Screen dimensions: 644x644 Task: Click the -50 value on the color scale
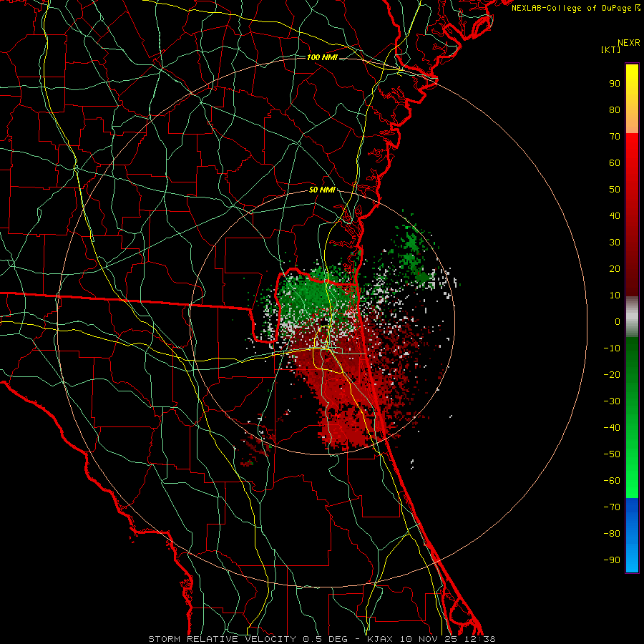point(612,454)
